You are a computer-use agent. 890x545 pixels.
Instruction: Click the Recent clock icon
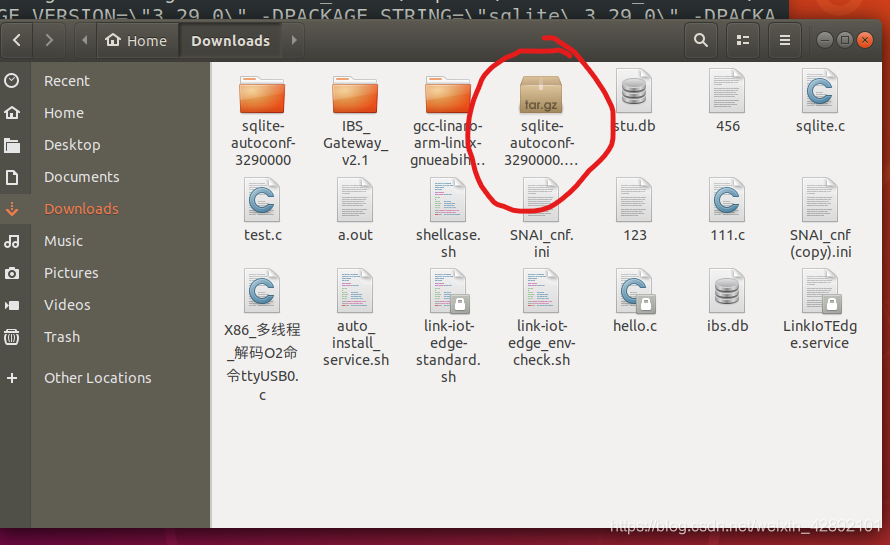point(12,81)
